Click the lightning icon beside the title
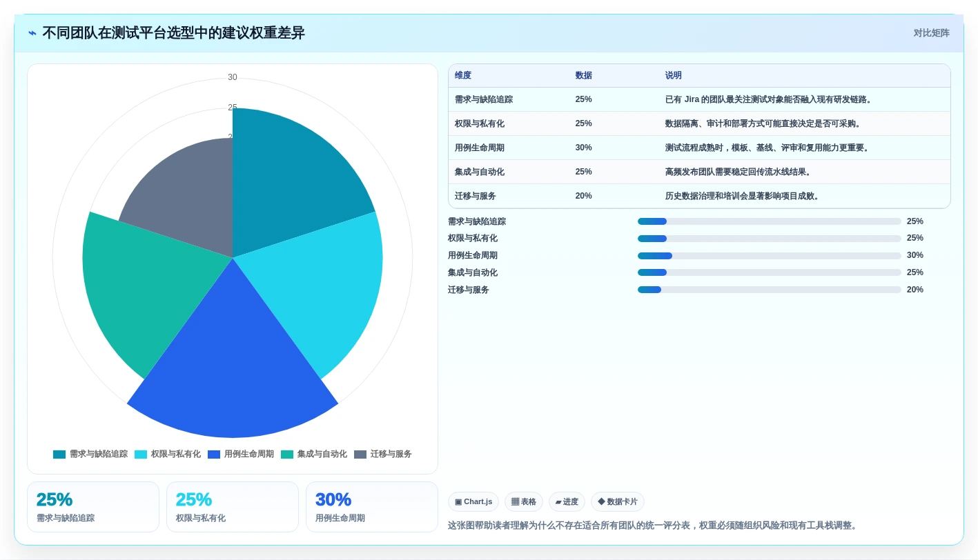This screenshot has height=560, width=978. click(32, 33)
